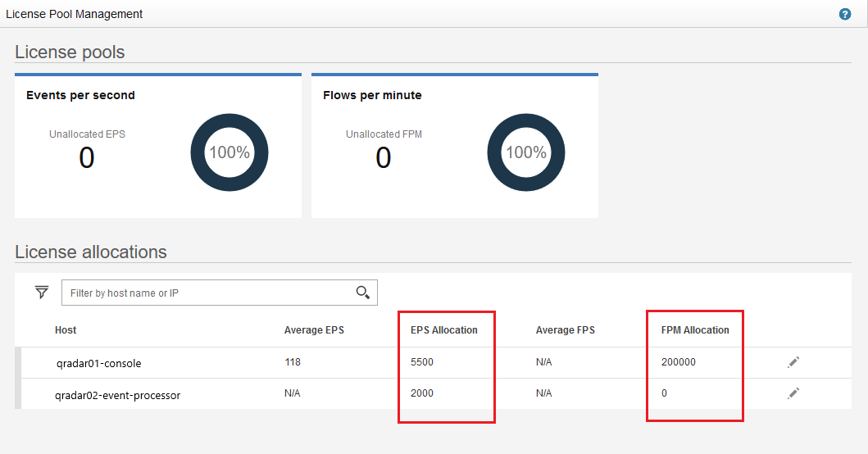Screen dimensions: 868x454
Task: Click Average FPS N/A for qradar01-console
Action: coord(543,362)
